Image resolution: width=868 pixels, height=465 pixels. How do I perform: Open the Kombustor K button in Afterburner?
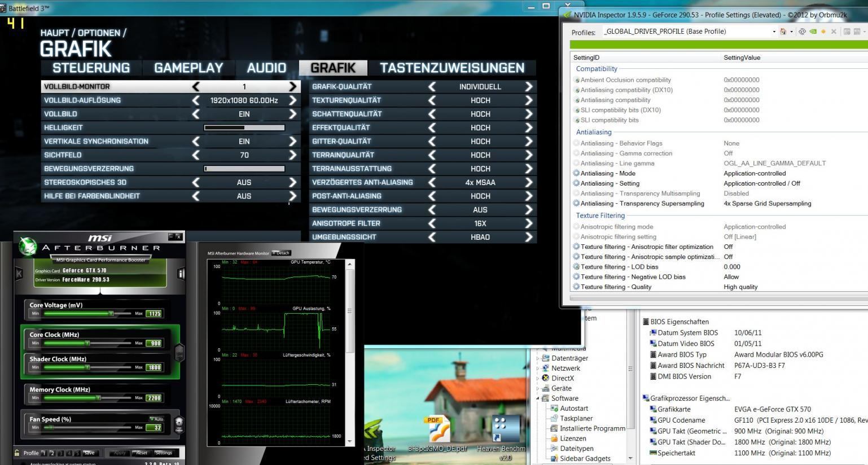[x=19, y=274]
